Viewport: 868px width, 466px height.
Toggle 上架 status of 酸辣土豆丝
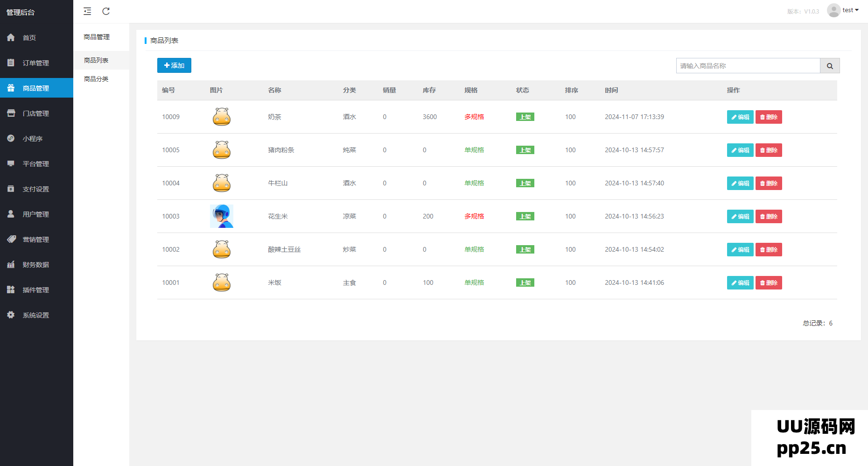pyautogui.click(x=525, y=250)
